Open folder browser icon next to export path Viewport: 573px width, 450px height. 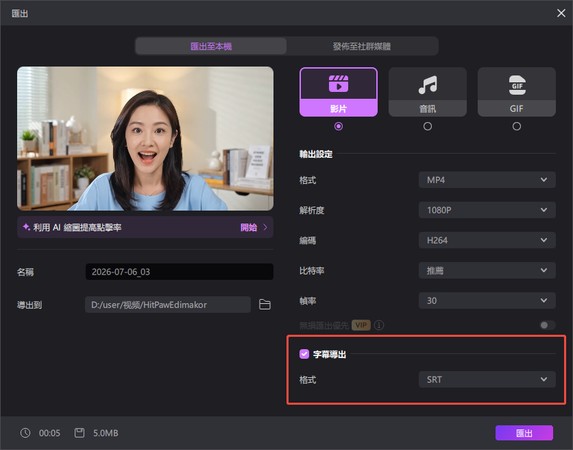point(265,305)
